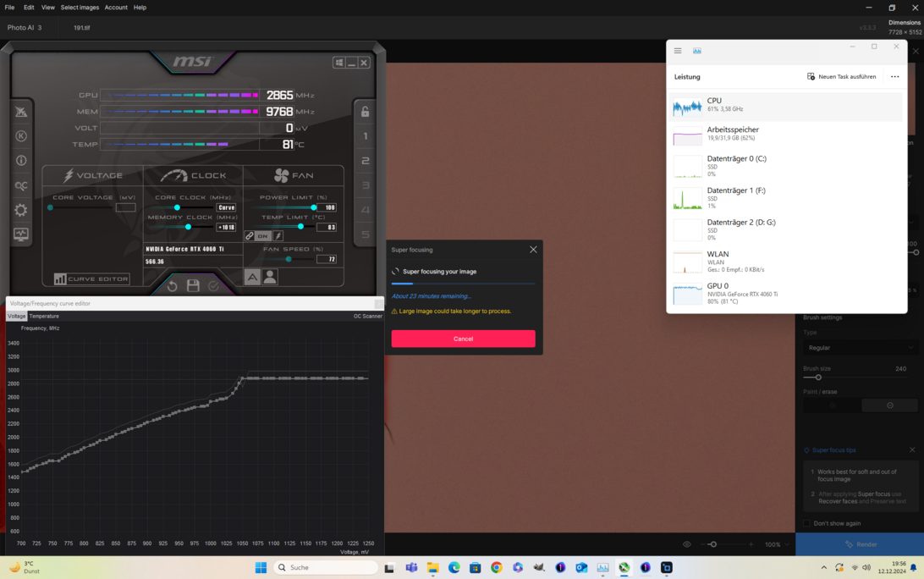Viewport: 924px width, 579px height.
Task: Save the overclock profile with floppy icon
Action: [193, 286]
